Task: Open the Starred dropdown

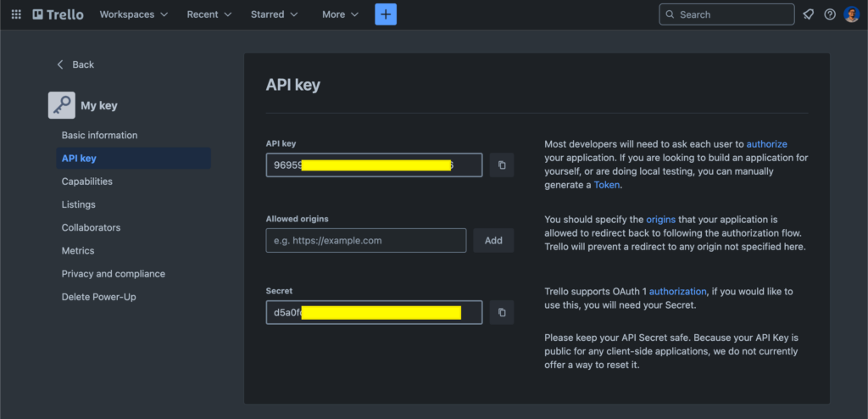Action: point(274,14)
